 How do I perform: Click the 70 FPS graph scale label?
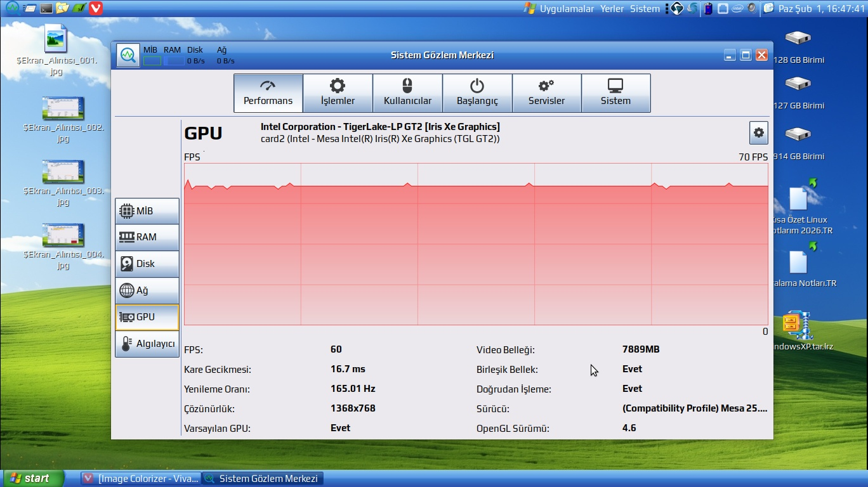click(753, 157)
